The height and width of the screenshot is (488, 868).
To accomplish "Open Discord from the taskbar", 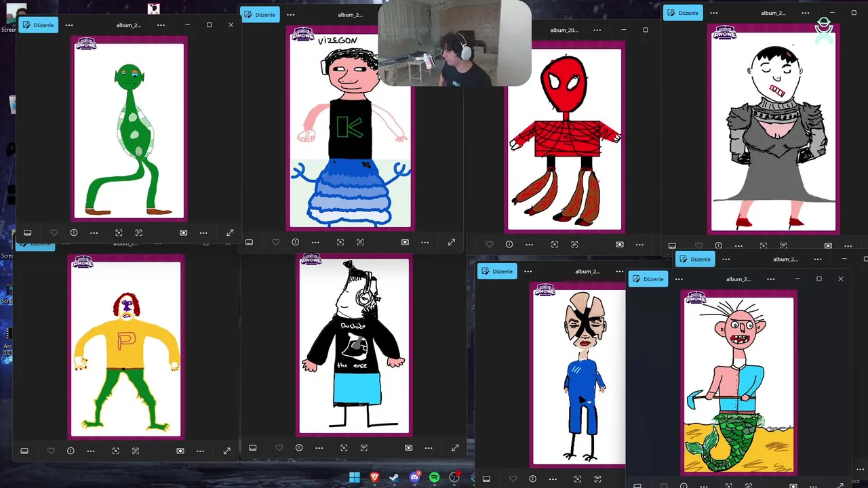I will click(x=414, y=477).
